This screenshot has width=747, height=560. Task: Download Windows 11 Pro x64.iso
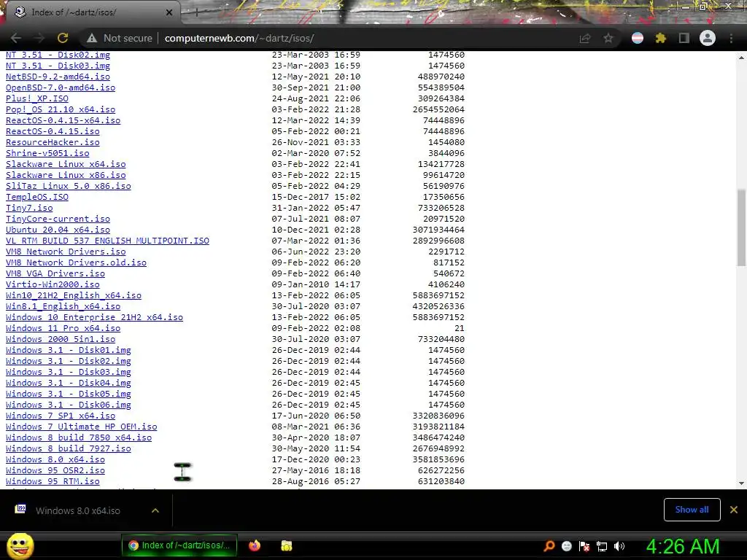pyautogui.click(x=63, y=329)
